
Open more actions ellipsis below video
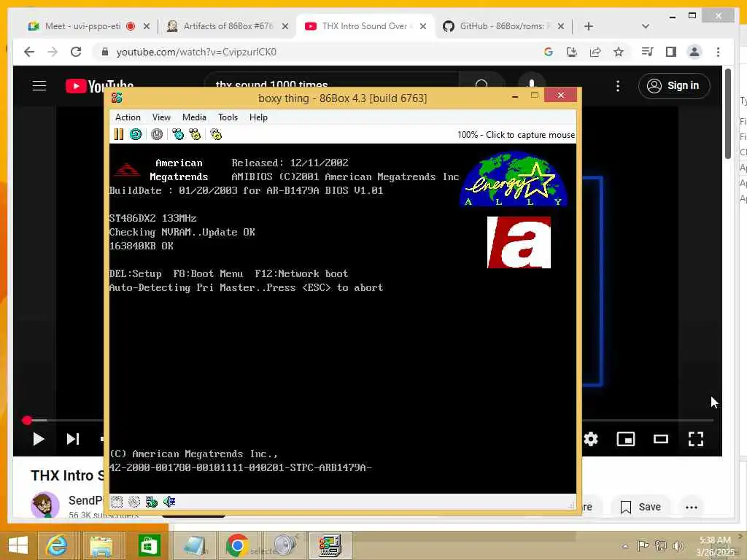(x=692, y=507)
